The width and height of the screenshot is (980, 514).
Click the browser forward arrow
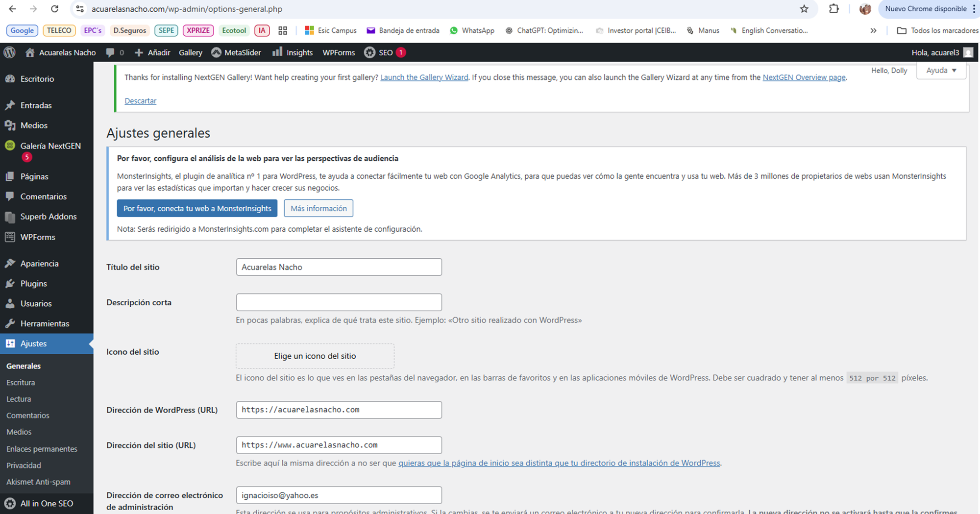pyautogui.click(x=33, y=9)
